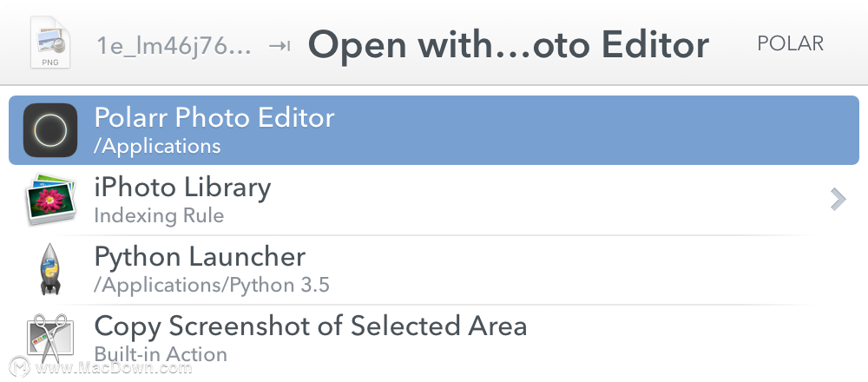Click the scissors screenshot action icon
The width and height of the screenshot is (868, 382).
49,339
